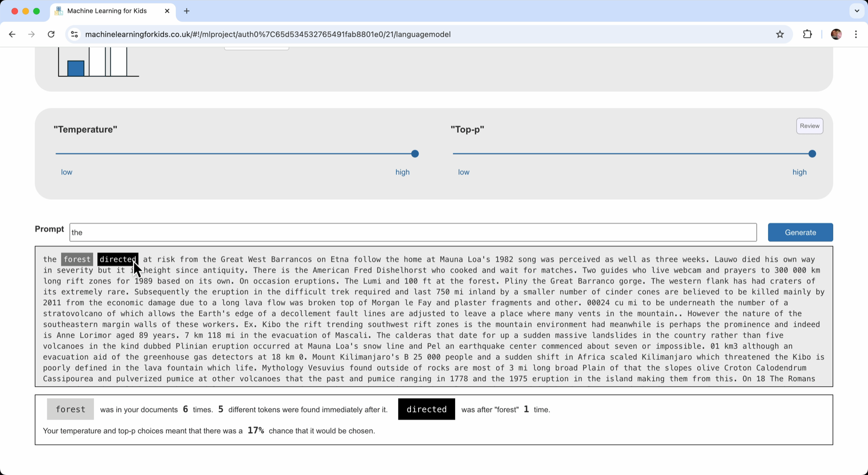The image size is (868, 475).
Task: Click the Generate button
Action: (800, 232)
